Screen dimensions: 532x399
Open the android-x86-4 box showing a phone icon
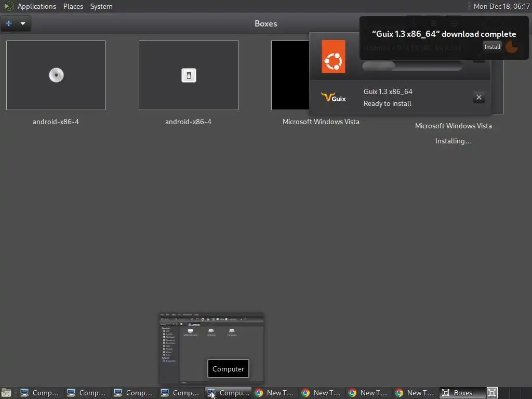coord(188,75)
